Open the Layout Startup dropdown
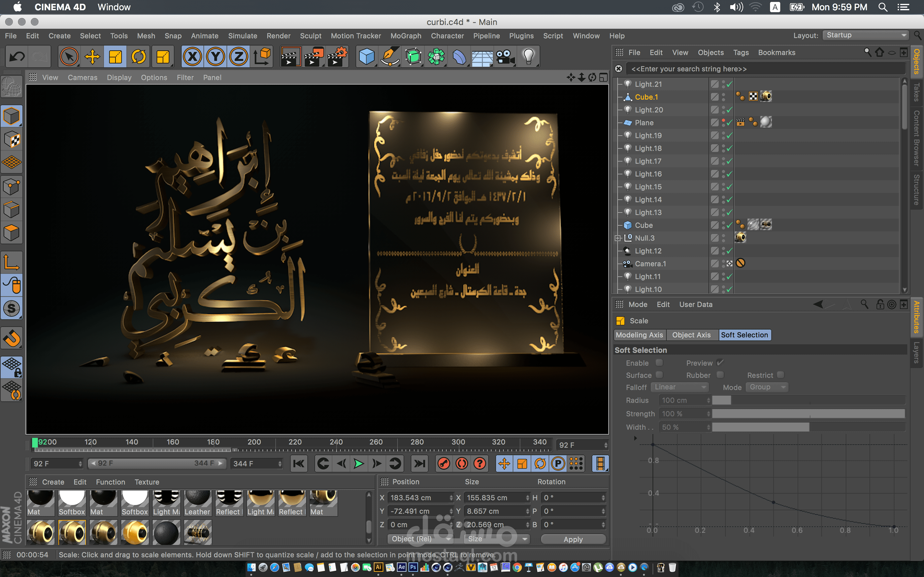The width and height of the screenshot is (924, 577). pos(865,35)
